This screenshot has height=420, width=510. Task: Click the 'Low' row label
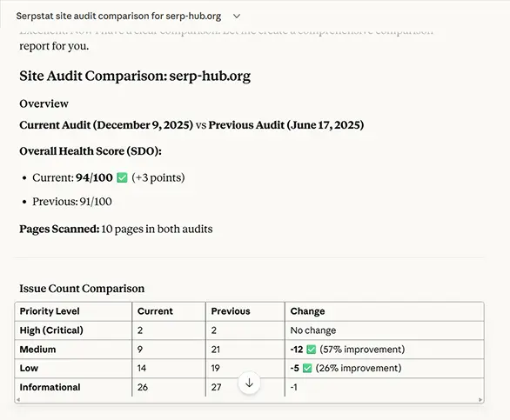coord(29,369)
